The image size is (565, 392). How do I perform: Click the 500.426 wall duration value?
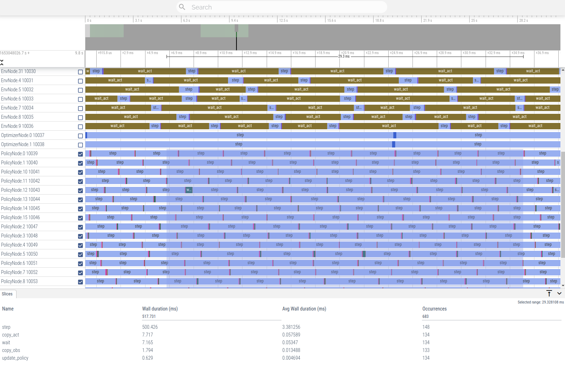[x=150, y=327]
